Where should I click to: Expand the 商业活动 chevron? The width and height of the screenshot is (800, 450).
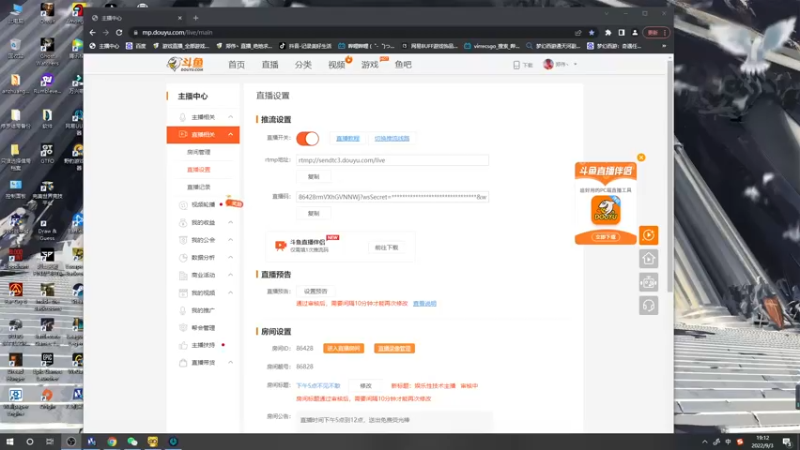[x=231, y=275]
